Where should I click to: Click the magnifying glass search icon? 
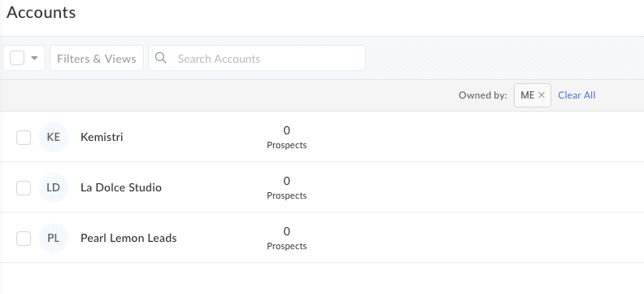coord(160,58)
